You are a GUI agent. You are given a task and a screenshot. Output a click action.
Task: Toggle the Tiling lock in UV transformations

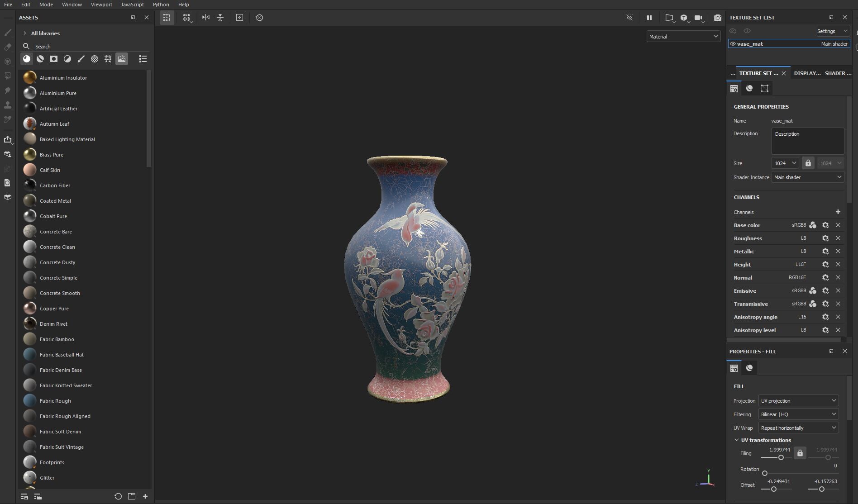pyautogui.click(x=800, y=452)
